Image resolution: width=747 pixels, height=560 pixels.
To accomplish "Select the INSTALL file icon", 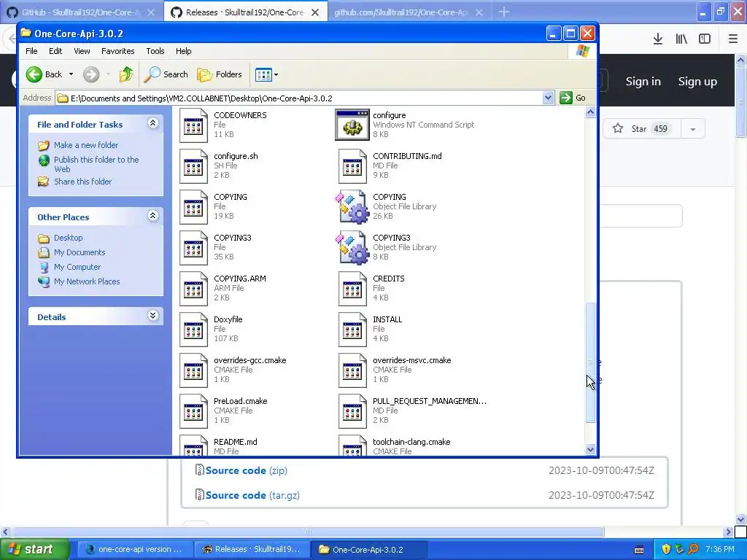I will (x=352, y=329).
